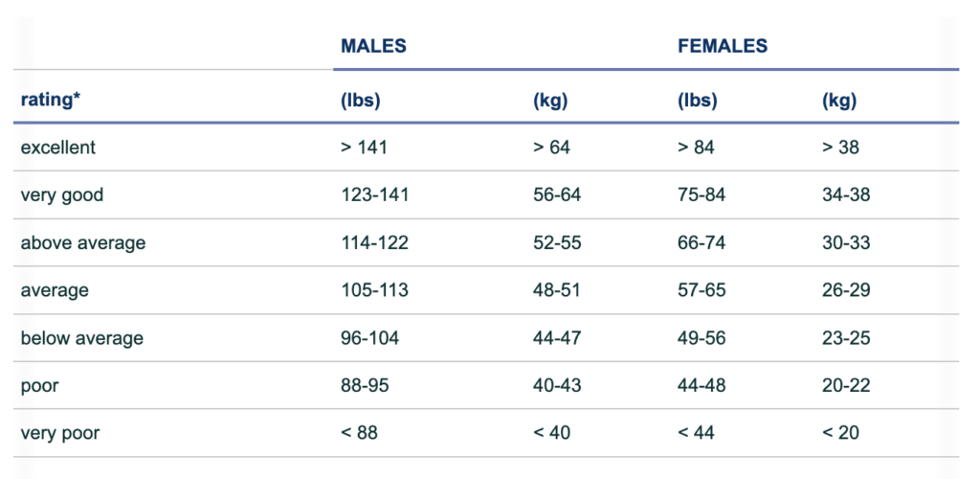Click the FEMALES column group header
Viewport: 980px width, 479px height.
tap(723, 46)
